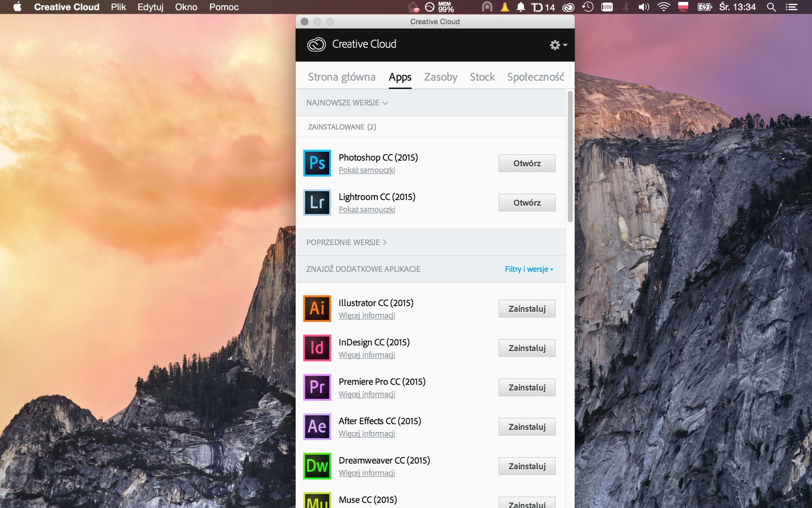The image size is (812, 508).
Task: Click the Polish flag input source icon
Action: (683, 7)
